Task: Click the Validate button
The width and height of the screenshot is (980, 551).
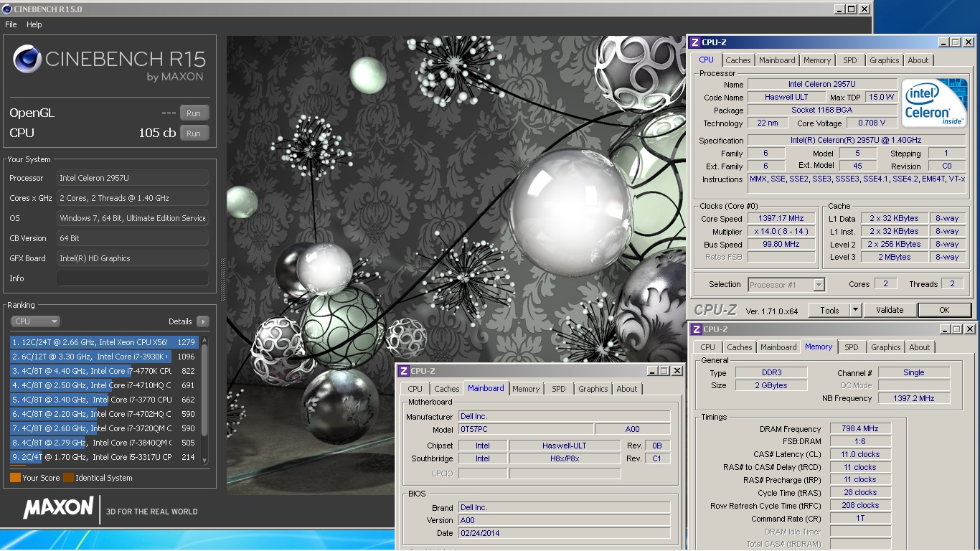Action: pos(890,310)
